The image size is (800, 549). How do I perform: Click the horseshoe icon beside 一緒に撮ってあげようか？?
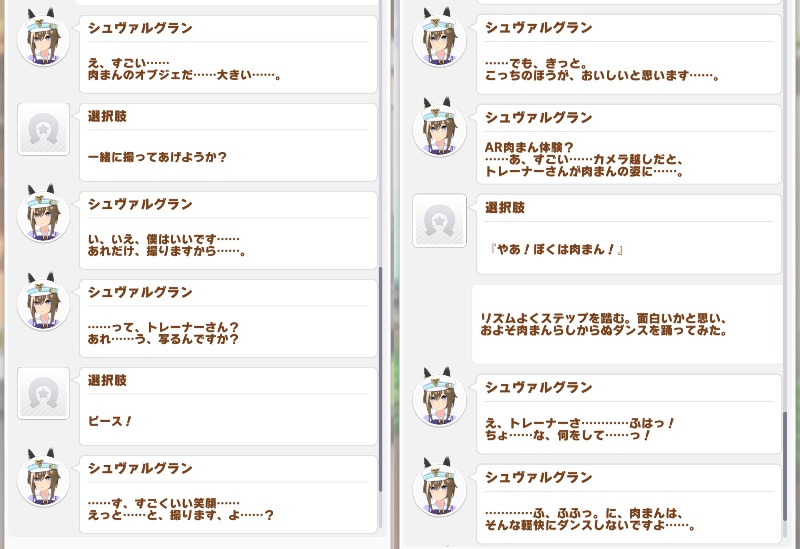click(43, 129)
